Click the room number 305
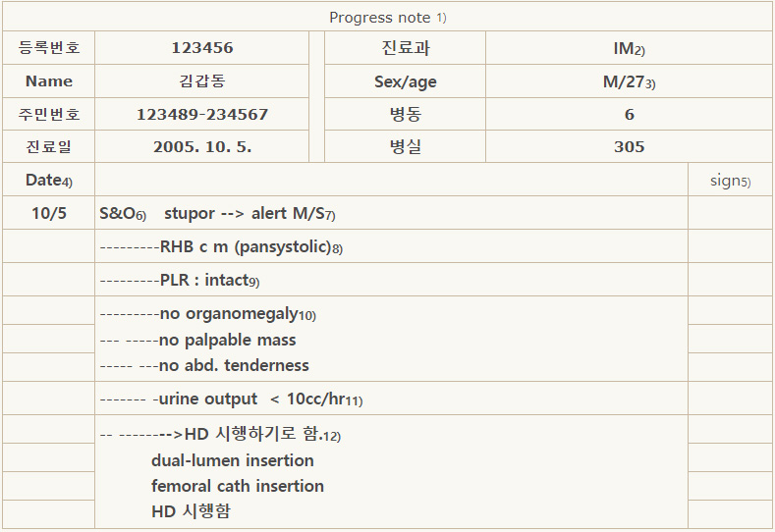This screenshot has width=775, height=532. 629,146
